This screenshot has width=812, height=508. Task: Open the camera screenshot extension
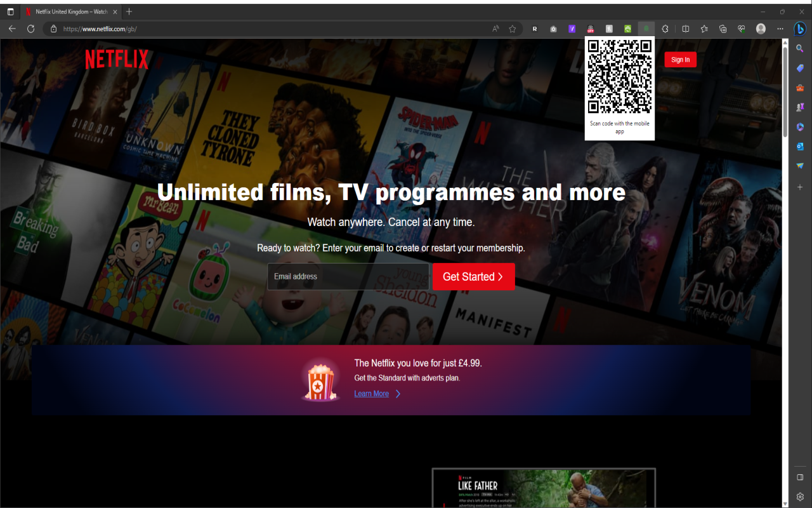coord(553,29)
